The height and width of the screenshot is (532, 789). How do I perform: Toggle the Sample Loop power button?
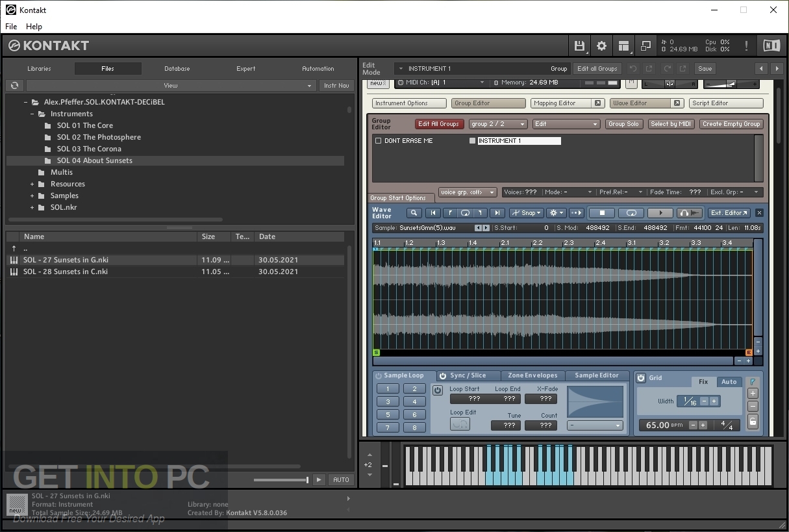[x=378, y=375]
